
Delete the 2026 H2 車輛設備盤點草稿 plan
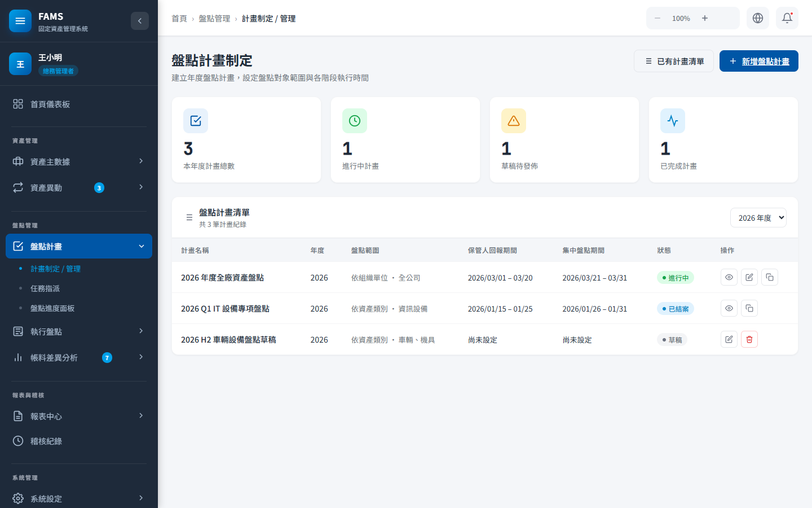[749, 339]
